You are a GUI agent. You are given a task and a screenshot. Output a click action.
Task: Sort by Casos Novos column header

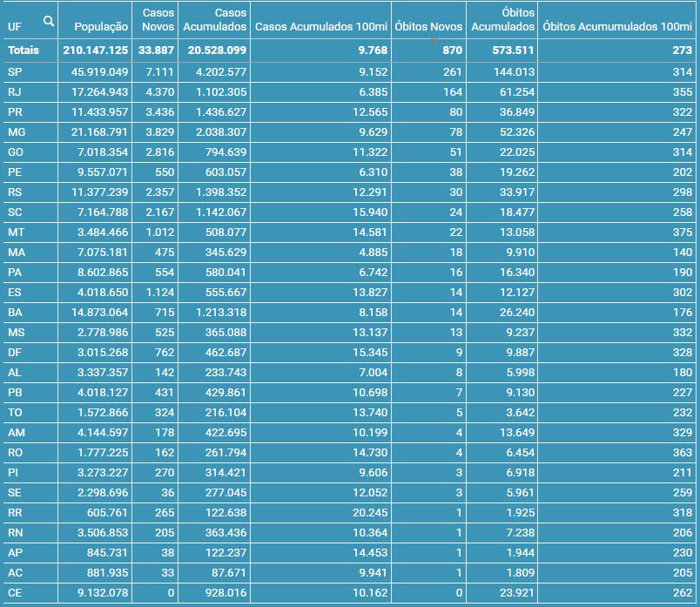point(158,20)
